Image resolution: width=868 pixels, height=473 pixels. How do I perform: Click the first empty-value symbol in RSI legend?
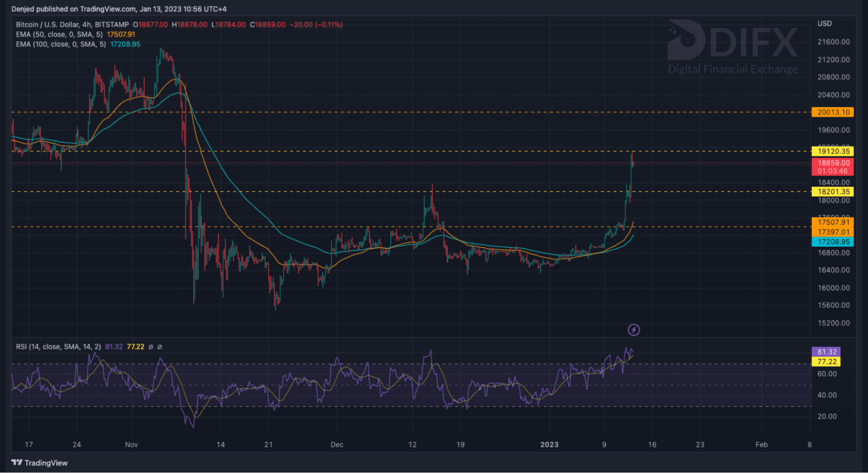[151, 347]
